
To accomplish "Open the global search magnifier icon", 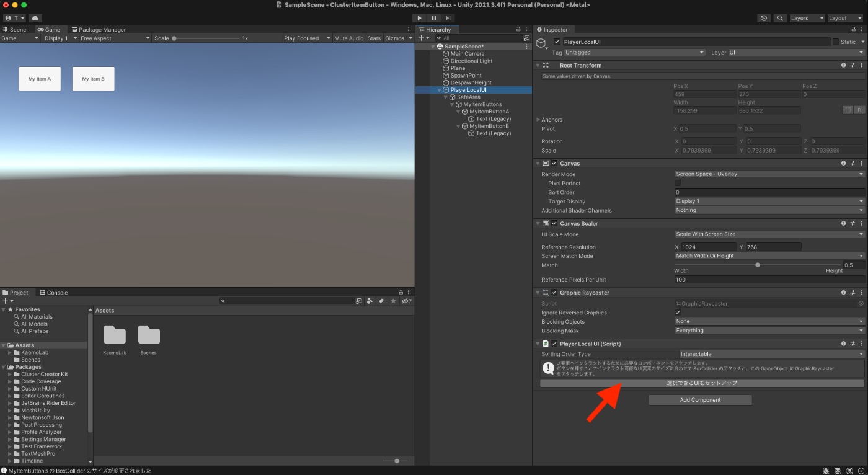I will click(780, 18).
